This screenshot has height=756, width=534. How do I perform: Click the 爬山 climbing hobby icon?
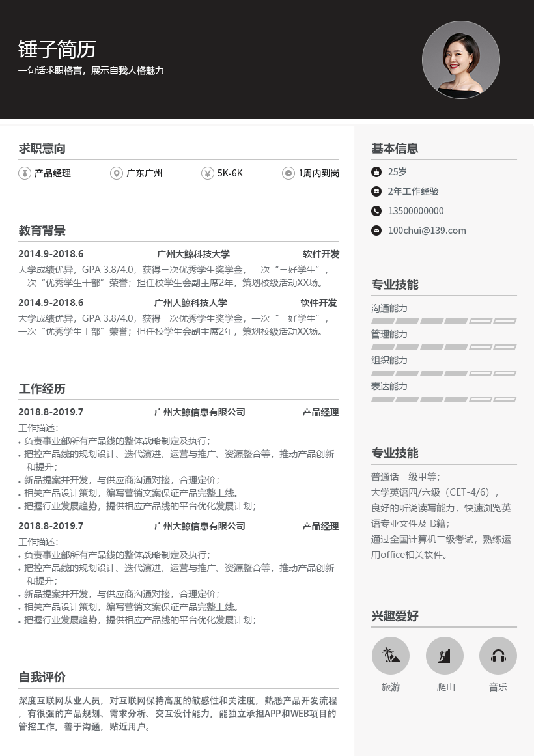click(x=445, y=656)
